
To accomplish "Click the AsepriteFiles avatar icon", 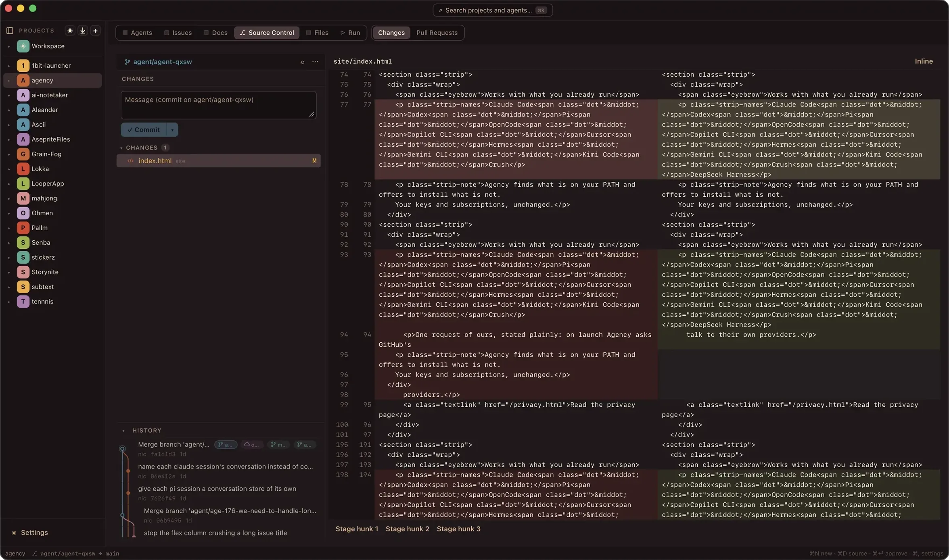I will click(23, 139).
